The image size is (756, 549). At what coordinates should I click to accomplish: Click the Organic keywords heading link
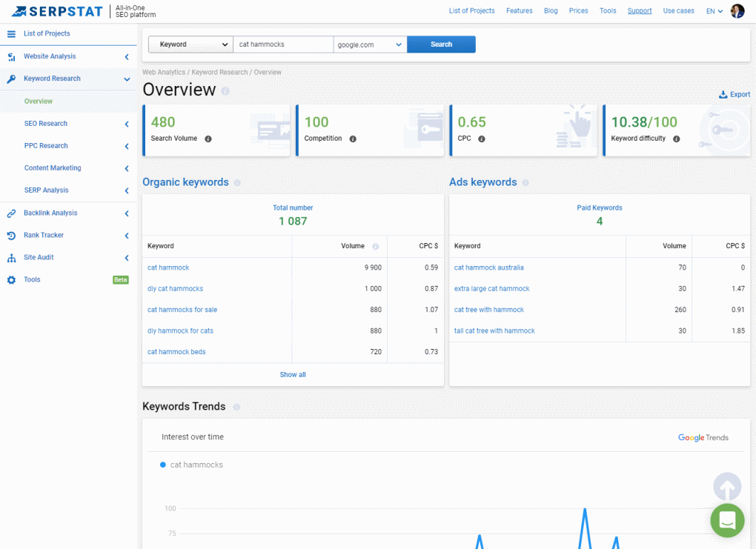pos(185,182)
